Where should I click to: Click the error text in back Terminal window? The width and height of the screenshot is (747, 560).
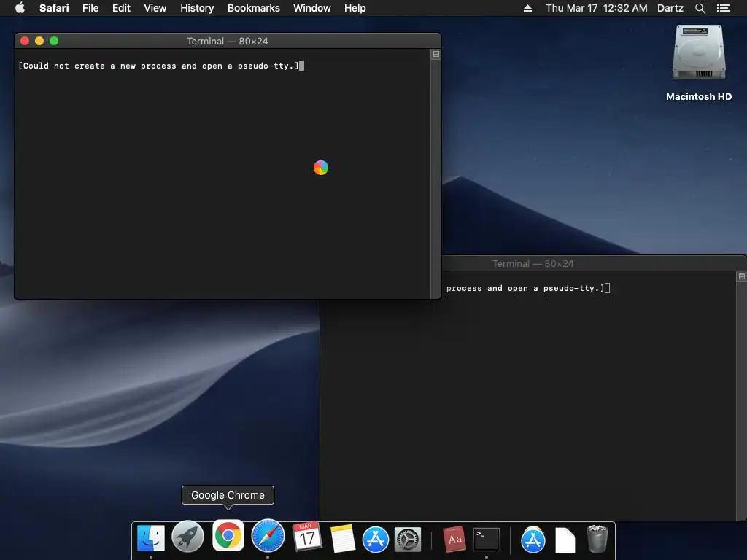(x=525, y=288)
